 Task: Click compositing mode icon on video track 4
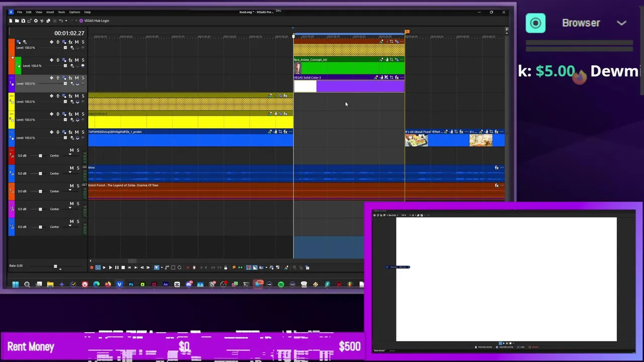[72, 102]
